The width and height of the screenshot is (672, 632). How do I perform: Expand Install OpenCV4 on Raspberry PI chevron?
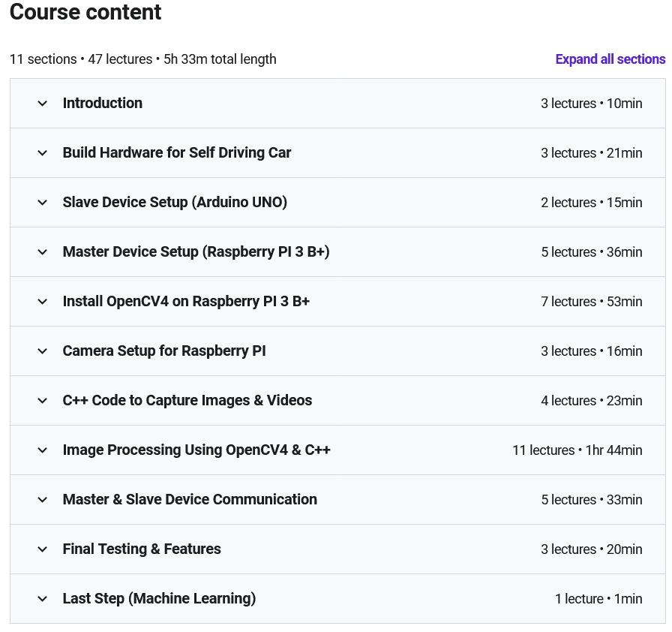point(42,302)
